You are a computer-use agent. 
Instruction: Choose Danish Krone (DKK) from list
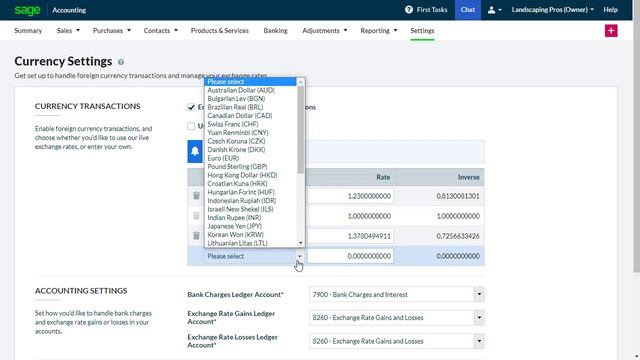pyautogui.click(x=250, y=150)
